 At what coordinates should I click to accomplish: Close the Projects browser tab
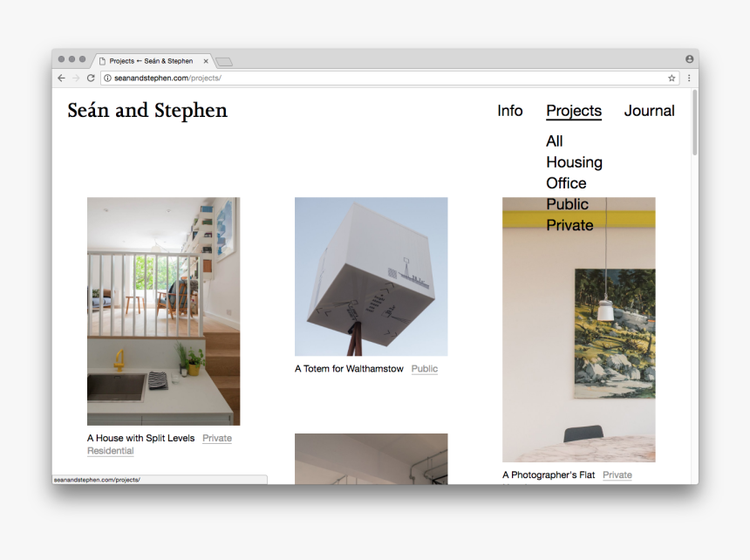point(206,61)
